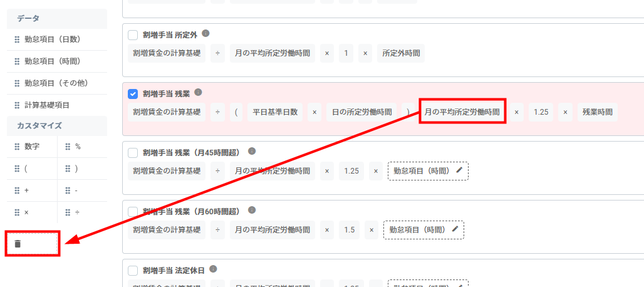Click 平日基準日数 chip in 残業 formula
This screenshot has height=287, width=644.
click(275, 112)
